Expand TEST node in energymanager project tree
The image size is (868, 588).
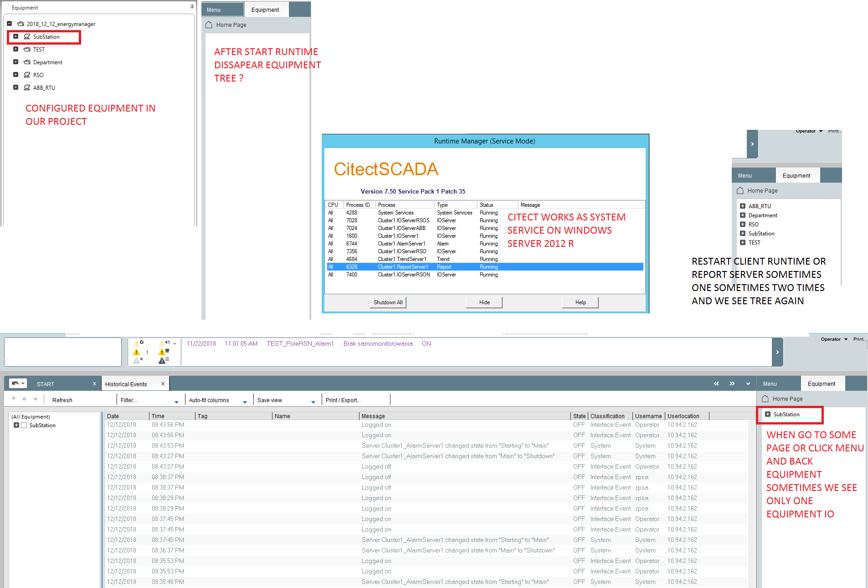click(15, 49)
